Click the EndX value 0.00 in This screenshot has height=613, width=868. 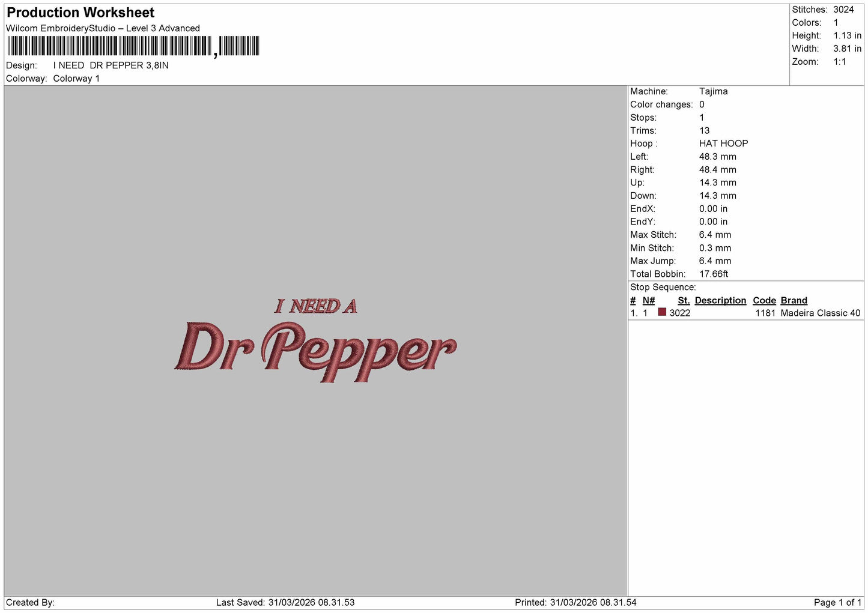coord(713,209)
